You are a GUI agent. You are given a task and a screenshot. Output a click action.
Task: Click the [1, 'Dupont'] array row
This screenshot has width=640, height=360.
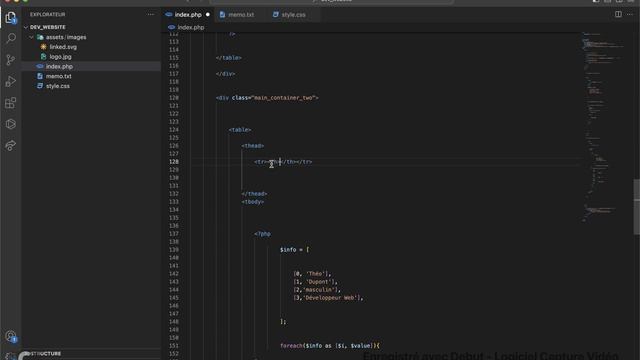316,282
